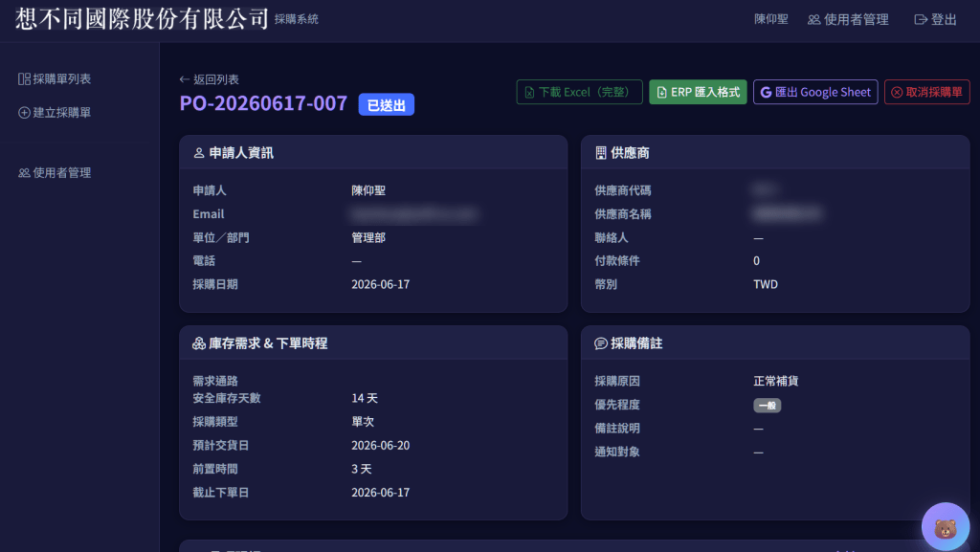This screenshot has height=552, width=980.
Task: Click the file icon in ERP button
Action: pyautogui.click(x=662, y=93)
